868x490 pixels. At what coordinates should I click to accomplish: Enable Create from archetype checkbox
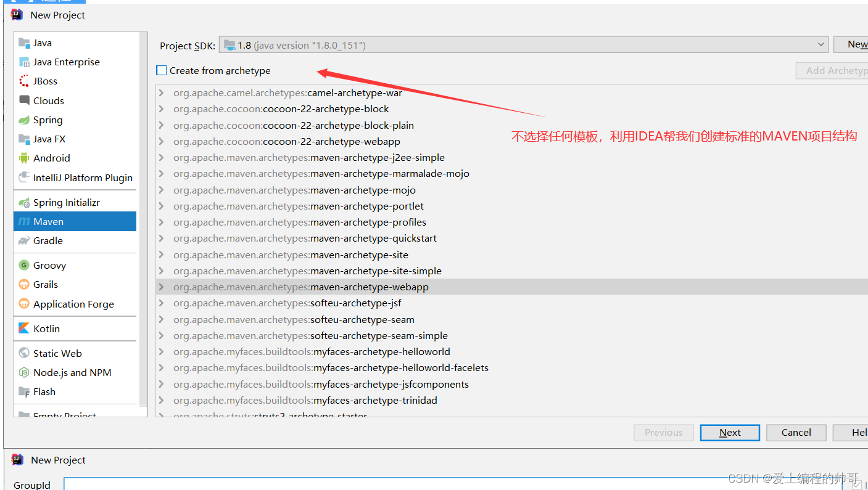[162, 70]
